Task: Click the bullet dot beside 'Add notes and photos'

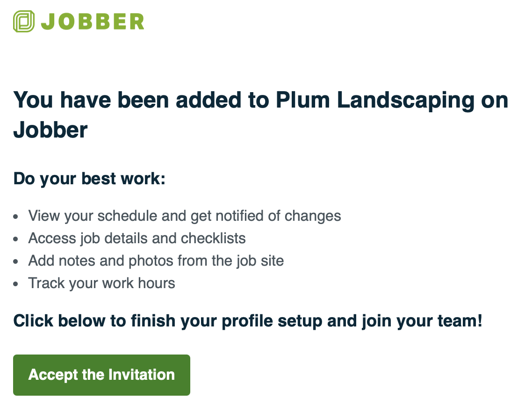Action: coord(17,262)
